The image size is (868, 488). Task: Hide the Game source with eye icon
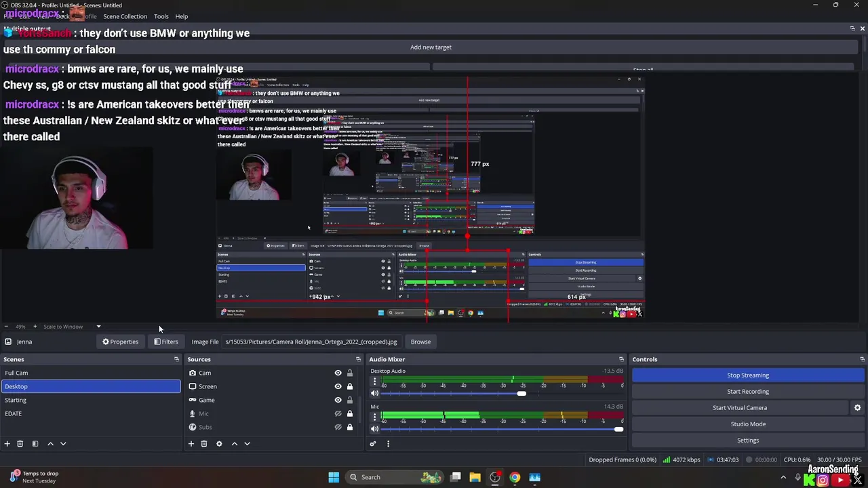click(x=338, y=400)
